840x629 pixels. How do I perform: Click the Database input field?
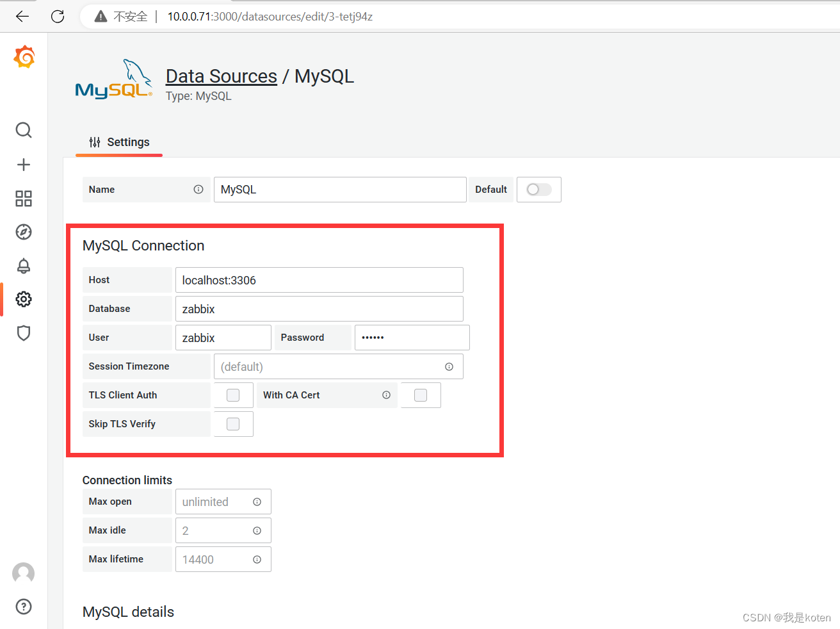coord(319,309)
